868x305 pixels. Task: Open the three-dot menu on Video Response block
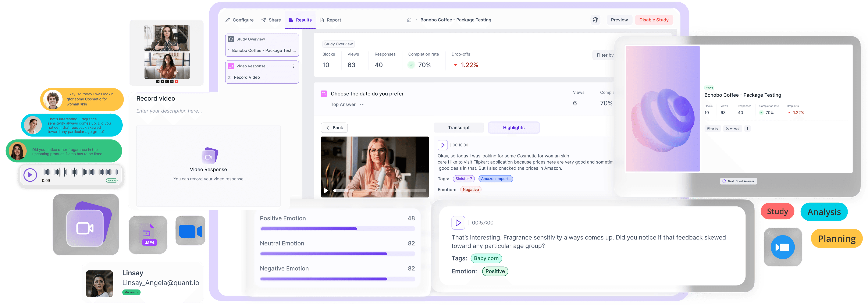[x=293, y=66]
